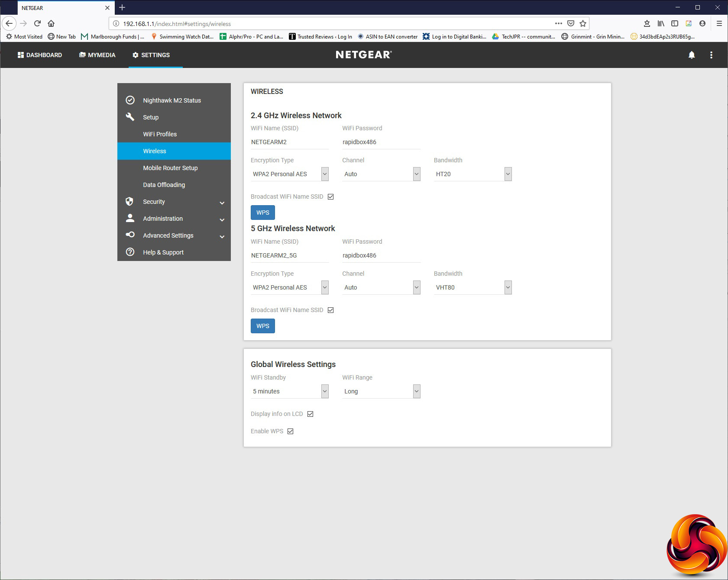Click the 2.4 GHz WiFi Password field
This screenshot has width=728, height=580.
tap(381, 142)
